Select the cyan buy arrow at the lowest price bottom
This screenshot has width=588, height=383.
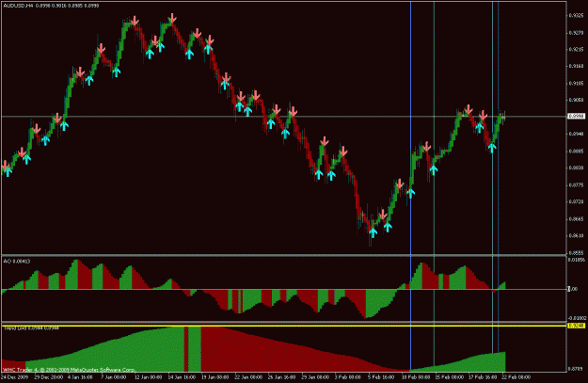tap(373, 232)
